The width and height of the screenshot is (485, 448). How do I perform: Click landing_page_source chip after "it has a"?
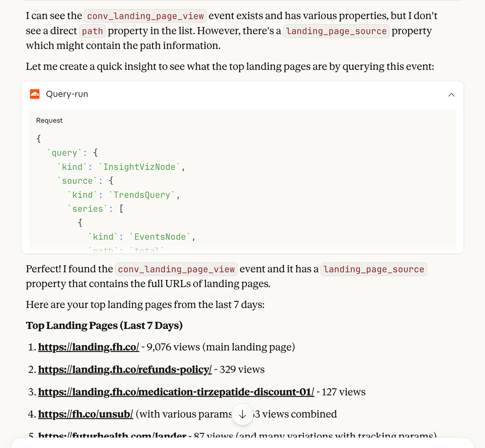pos(374,269)
